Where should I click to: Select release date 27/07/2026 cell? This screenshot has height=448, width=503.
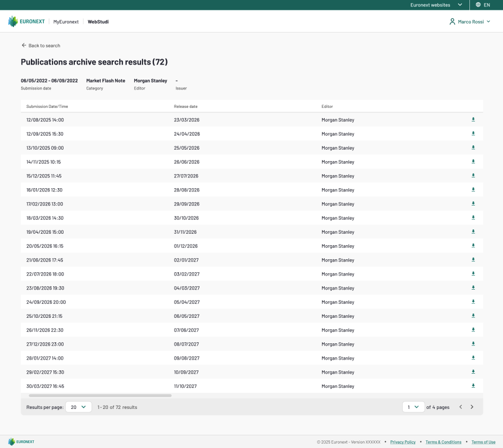click(x=186, y=176)
